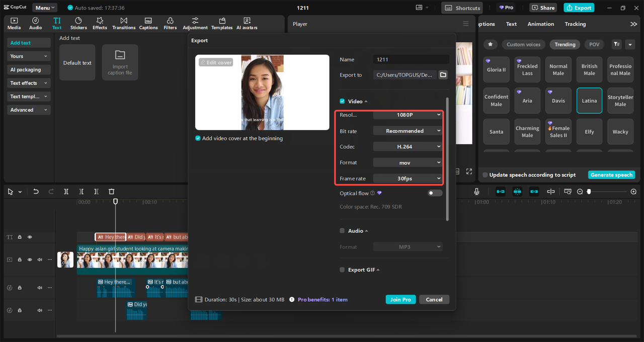
Task: Click the timeline zoom slider handle
Action: [589, 192]
